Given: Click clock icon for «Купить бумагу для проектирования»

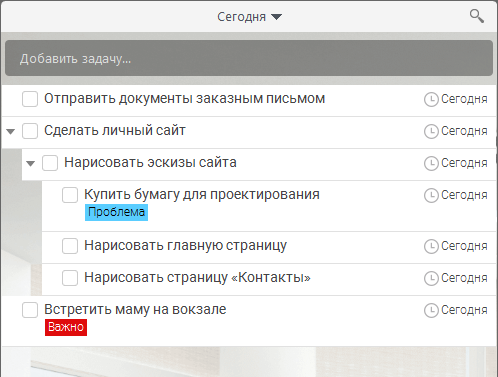Looking at the screenshot, I should (x=431, y=195).
